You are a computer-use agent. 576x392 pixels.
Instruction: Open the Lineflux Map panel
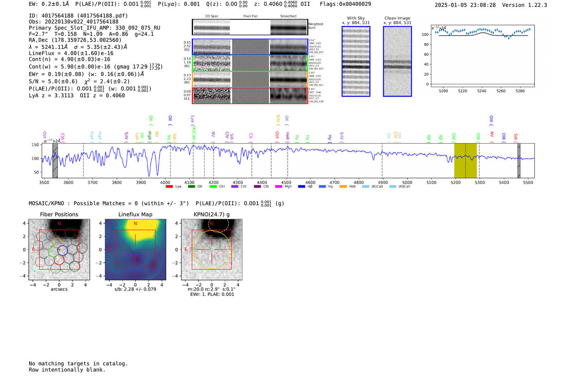point(135,250)
